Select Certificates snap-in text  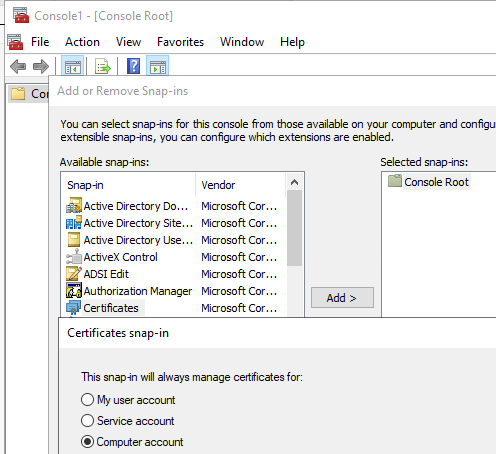pos(111,308)
